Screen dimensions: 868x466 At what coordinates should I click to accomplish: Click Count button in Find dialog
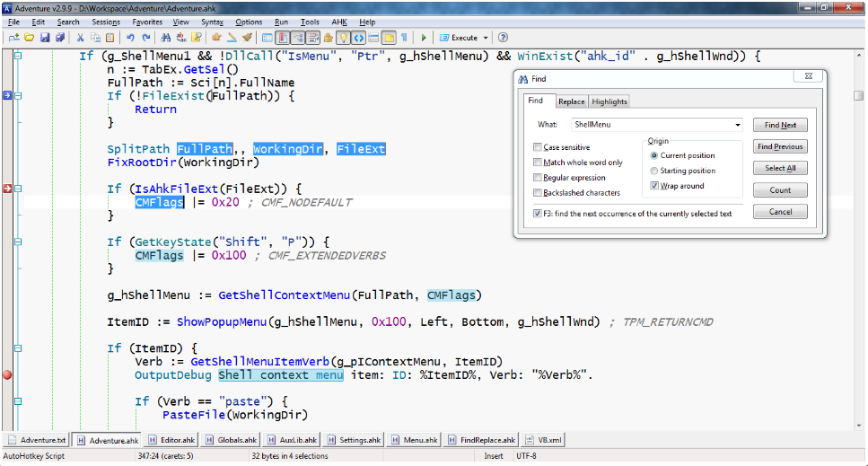click(x=780, y=190)
